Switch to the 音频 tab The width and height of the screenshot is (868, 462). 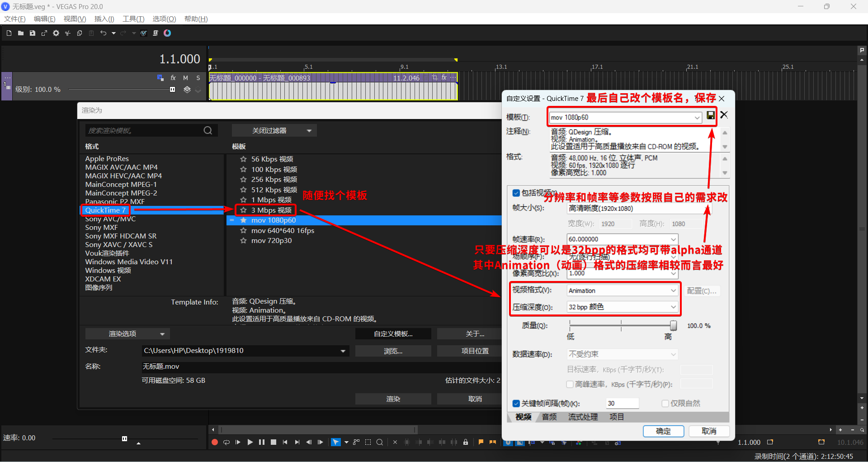549,417
